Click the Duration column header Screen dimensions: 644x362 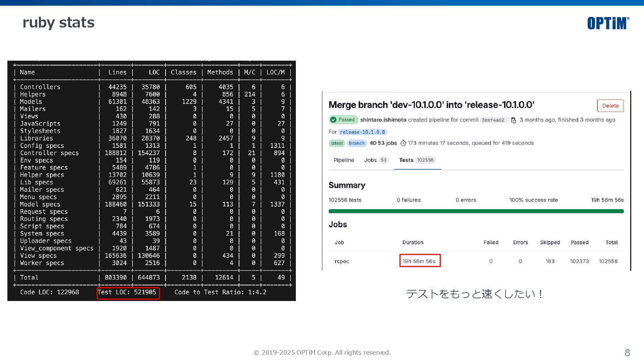[413, 242]
